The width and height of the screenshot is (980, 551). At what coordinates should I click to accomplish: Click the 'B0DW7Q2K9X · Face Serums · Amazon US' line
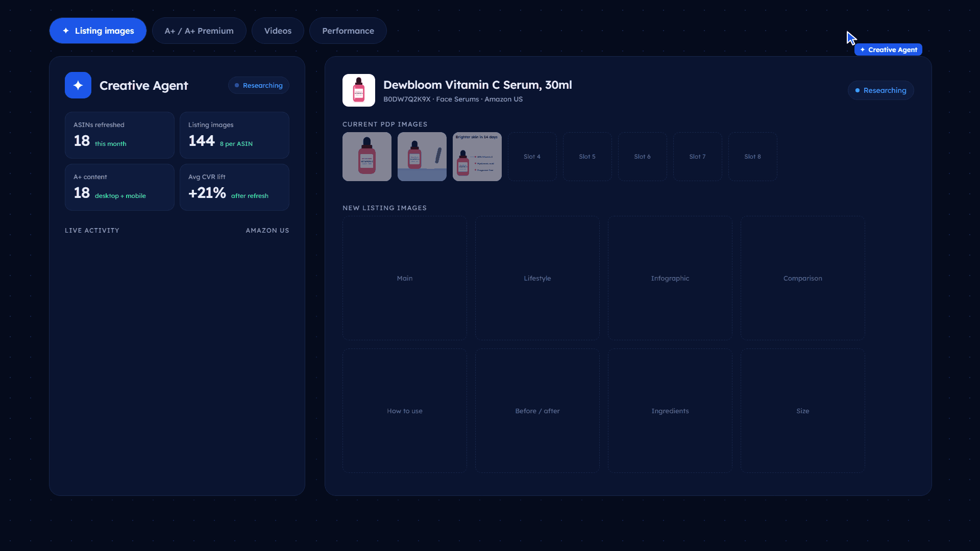coord(453,99)
